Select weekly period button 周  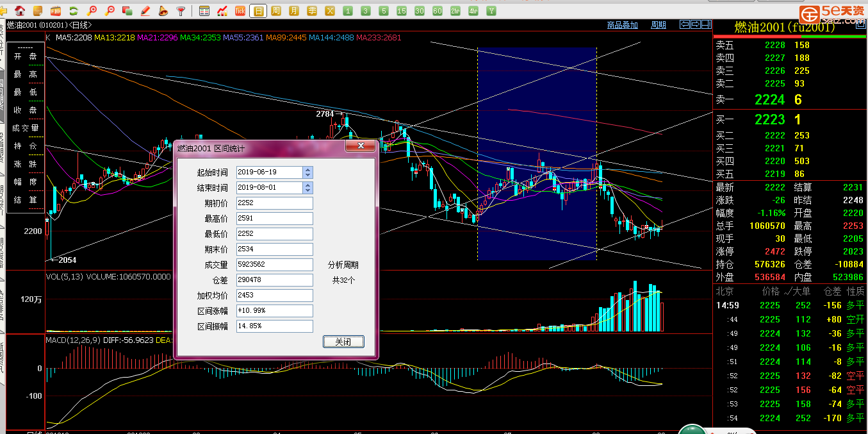coord(276,11)
